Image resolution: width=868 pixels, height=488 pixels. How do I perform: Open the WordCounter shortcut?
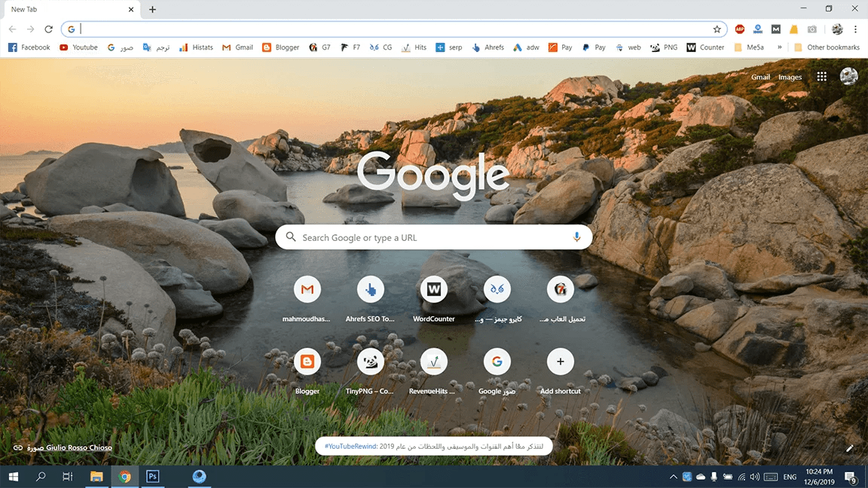point(433,299)
